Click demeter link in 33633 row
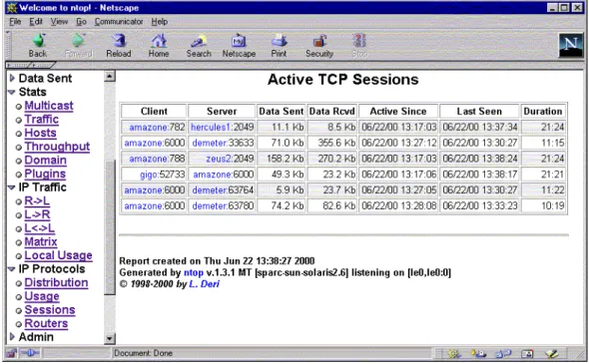 tap(210, 143)
